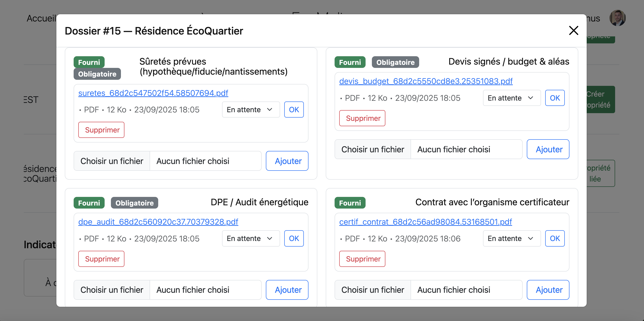Close the Dossier #15 modal
This screenshot has height=321, width=644.
point(573,31)
